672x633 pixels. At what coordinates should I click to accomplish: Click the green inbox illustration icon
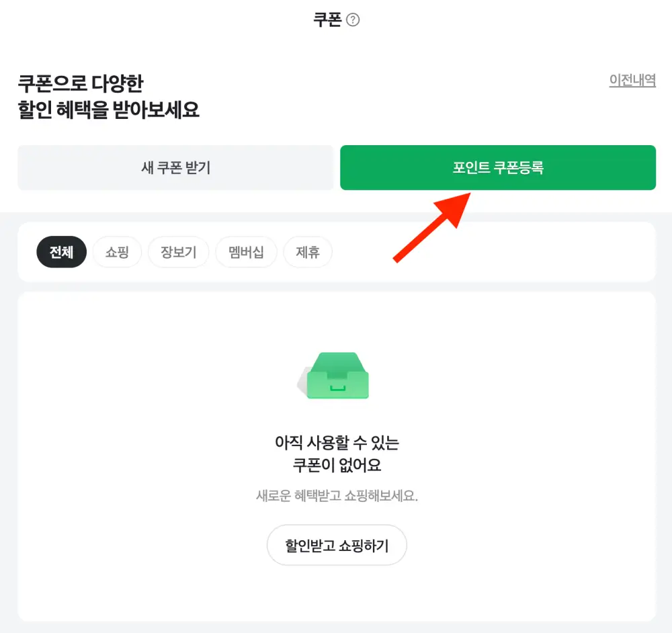336,374
